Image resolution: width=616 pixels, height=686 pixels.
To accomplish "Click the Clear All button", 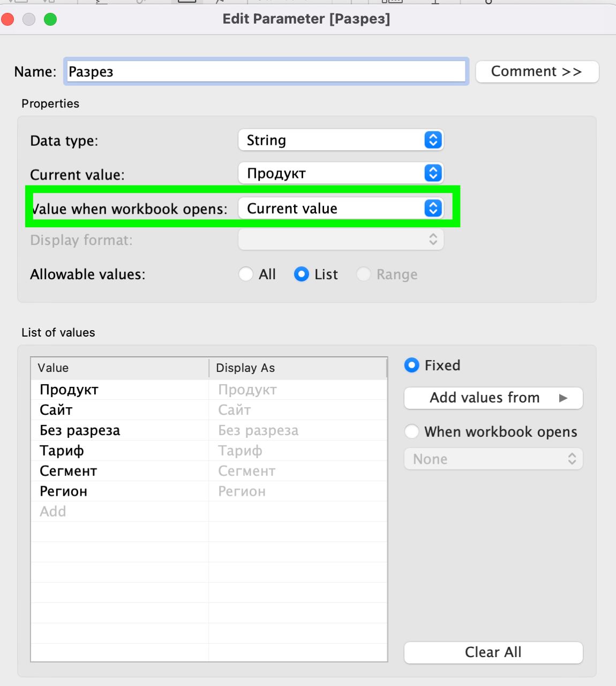I will click(493, 652).
